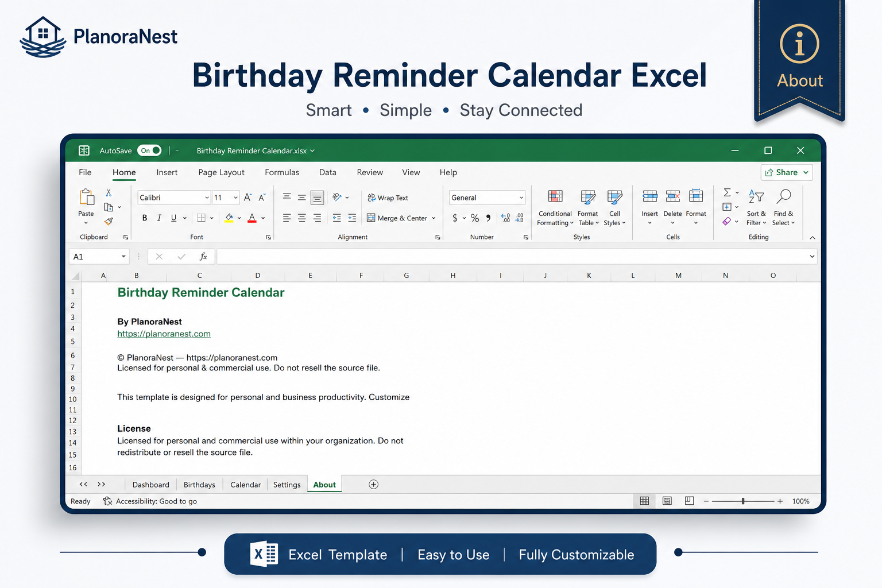
Task: Toggle AutoSave switch off
Action: coord(149,150)
